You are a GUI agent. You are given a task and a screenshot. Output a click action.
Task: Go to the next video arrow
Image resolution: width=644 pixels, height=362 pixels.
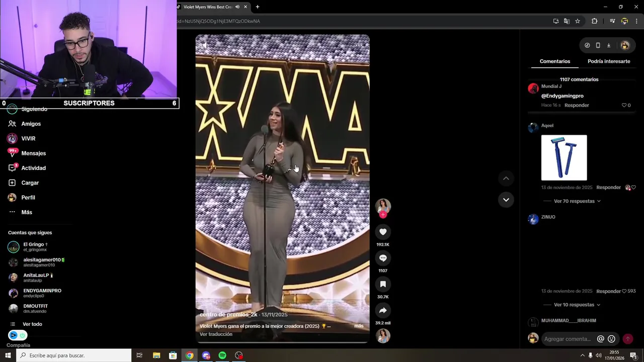click(506, 200)
